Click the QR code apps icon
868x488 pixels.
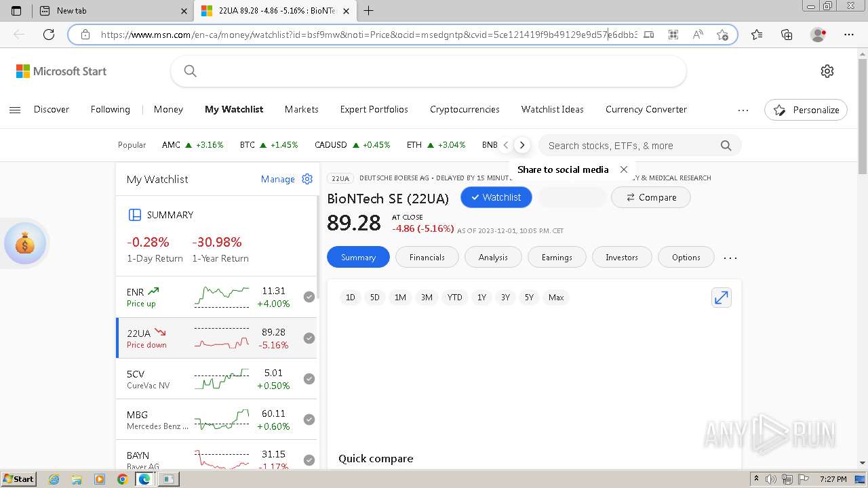click(x=673, y=35)
